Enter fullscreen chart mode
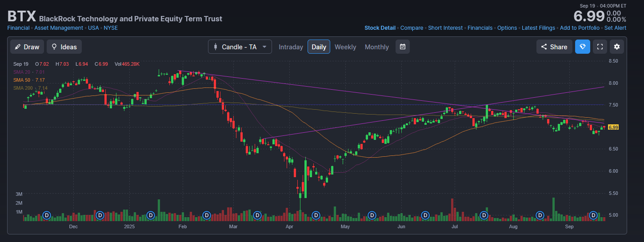The width and height of the screenshot is (644, 242). (600, 47)
